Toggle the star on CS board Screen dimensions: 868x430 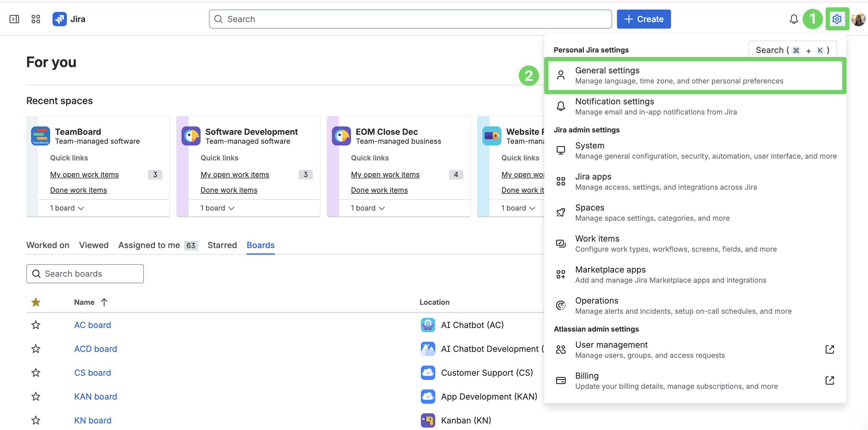(x=36, y=373)
